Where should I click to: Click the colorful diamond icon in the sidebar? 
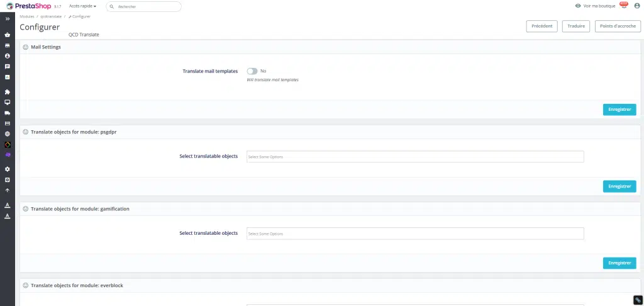coord(8,145)
